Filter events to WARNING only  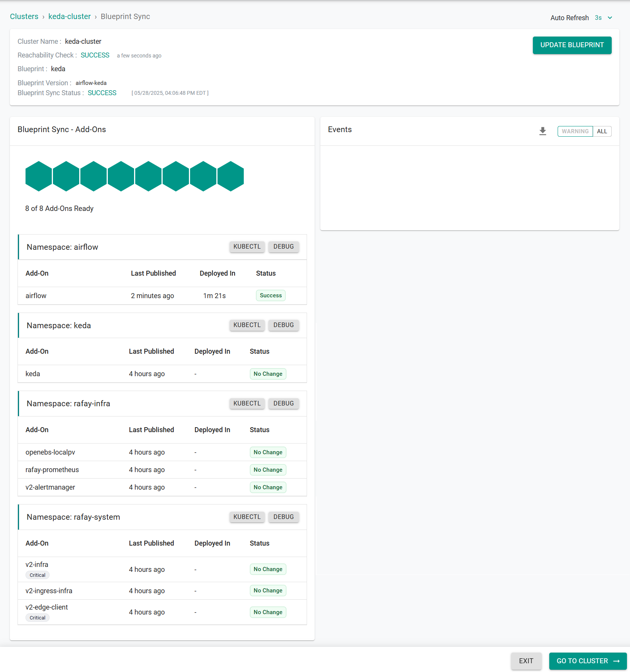pyautogui.click(x=575, y=131)
